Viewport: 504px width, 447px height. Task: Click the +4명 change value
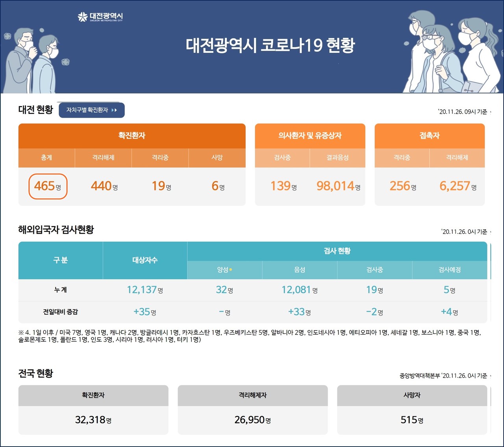[x=449, y=312]
